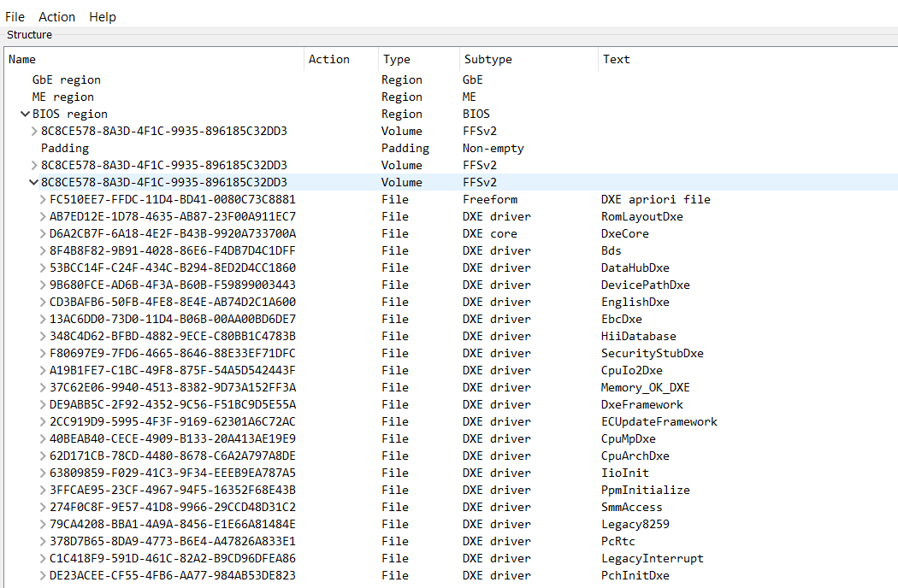Click the PcRtc text cell
Image resolution: width=898 pixels, height=588 pixels.
click(618, 541)
